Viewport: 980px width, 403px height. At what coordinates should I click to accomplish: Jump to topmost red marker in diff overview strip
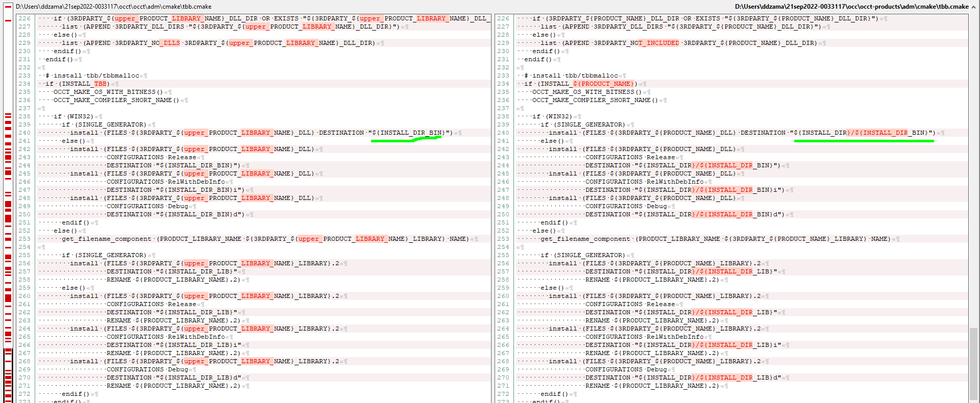(x=8, y=20)
